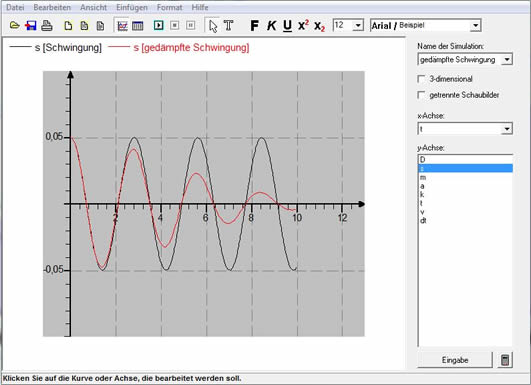This screenshot has width=531, height=385.
Task: Open the x-Achse variable dropdown
Action: (507, 129)
